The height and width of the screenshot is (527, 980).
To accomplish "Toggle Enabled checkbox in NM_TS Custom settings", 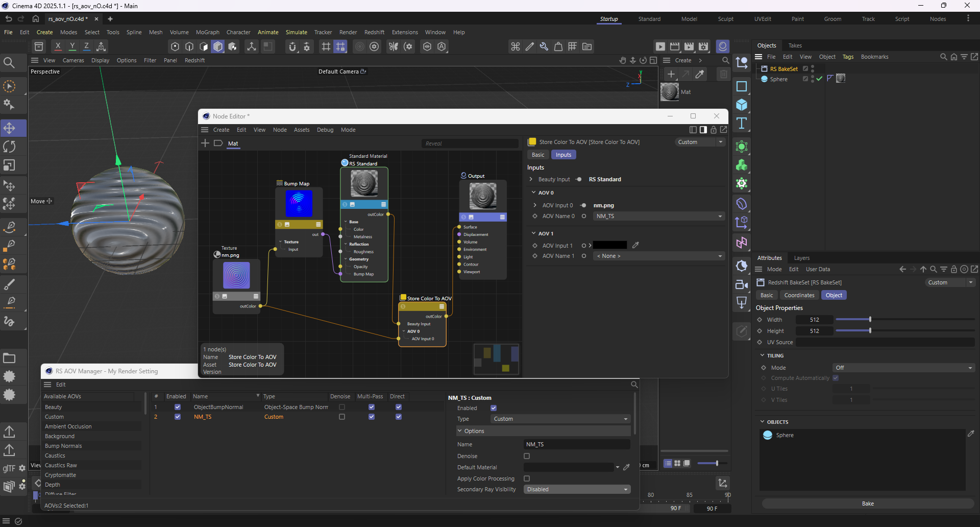I will (x=494, y=408).
